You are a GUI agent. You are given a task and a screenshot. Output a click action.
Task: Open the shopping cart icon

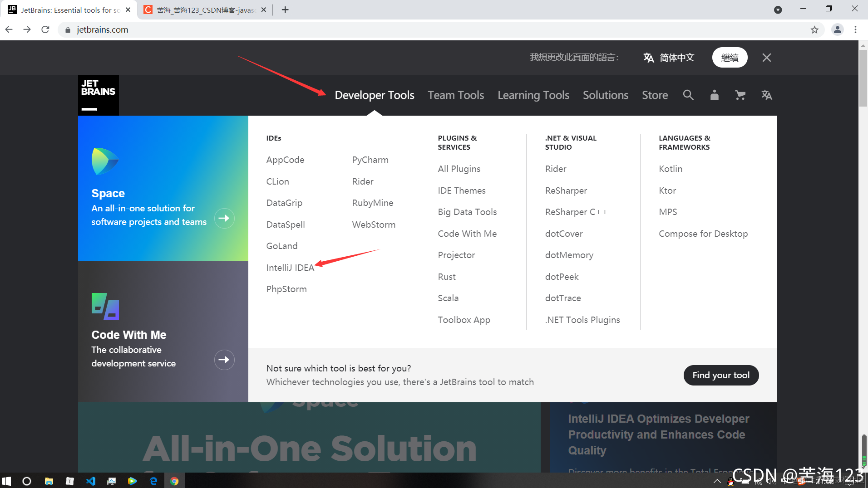pos(740,95)
